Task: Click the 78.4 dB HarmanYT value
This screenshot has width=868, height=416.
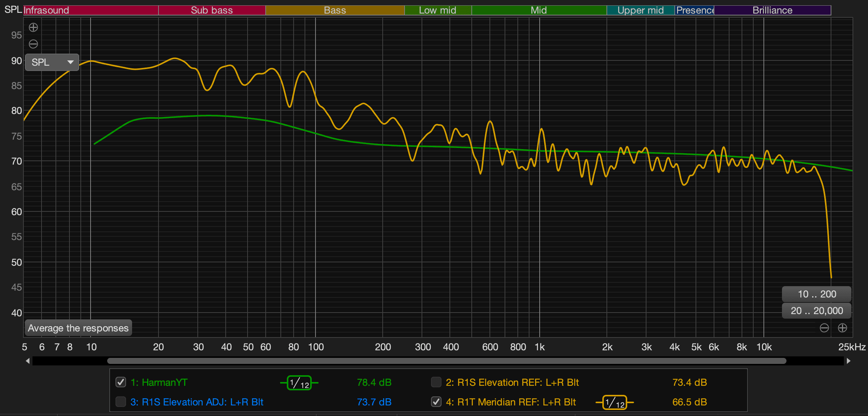Action: tap(374, 382)
